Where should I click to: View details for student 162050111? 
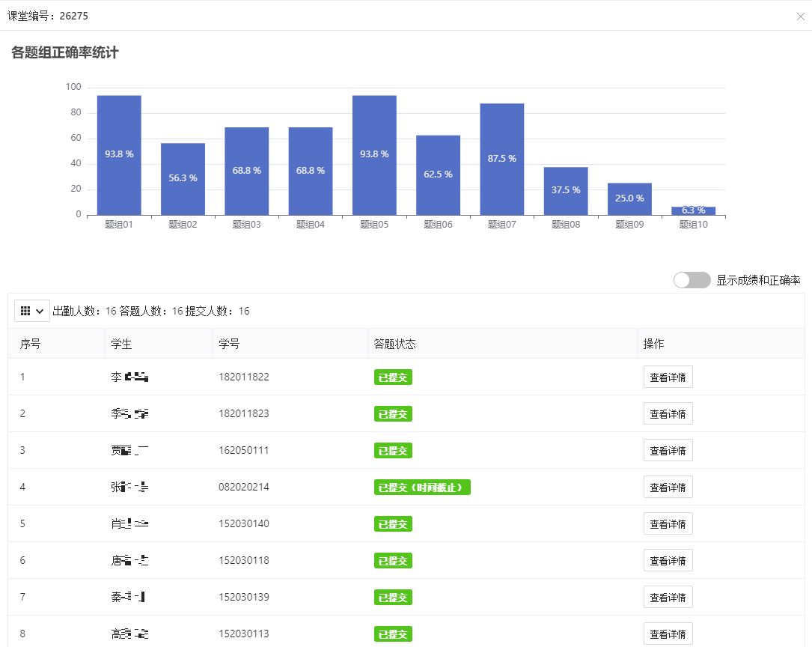(x=668, y=450)
